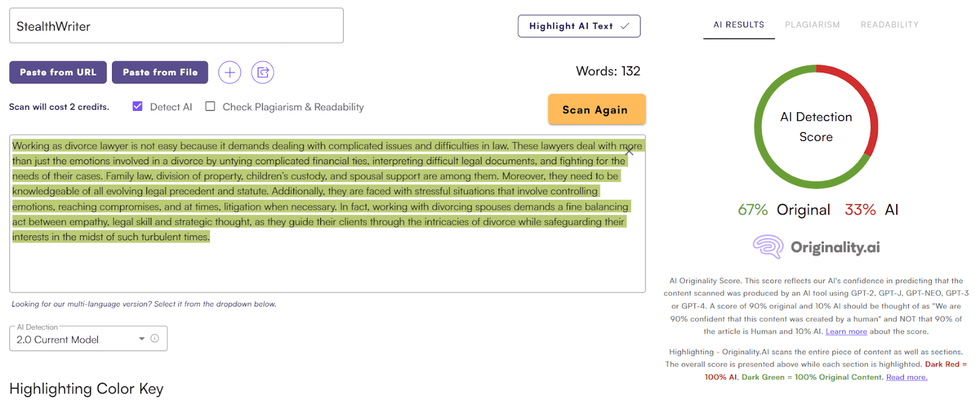Open the AI Detection model dropdown
The width and height of the screenshot is (980, 404).
(80, 339)
